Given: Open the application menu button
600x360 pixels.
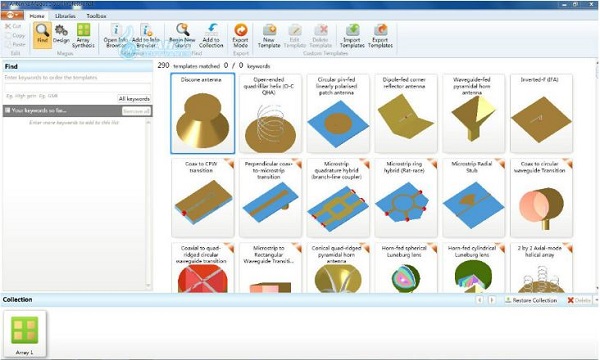Looking at the screenshot, I should (x=12, y=15).
